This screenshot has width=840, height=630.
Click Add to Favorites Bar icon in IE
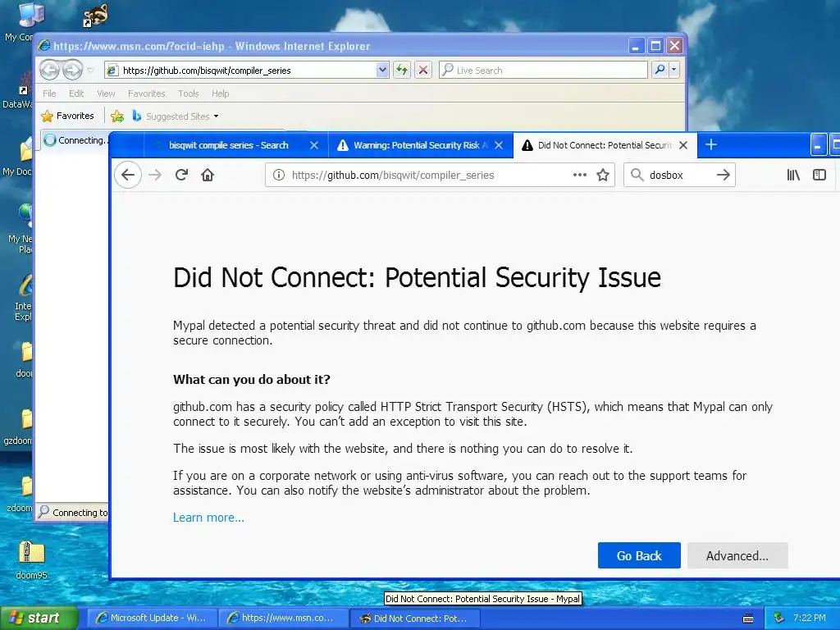pos(116,116)
